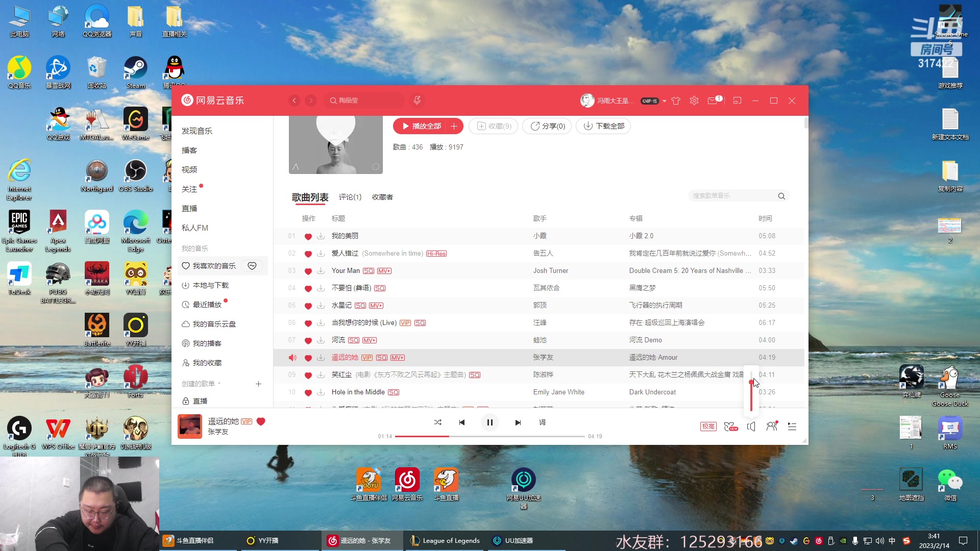The image size is (980, 551).
Task: Open the sound quality 极高 selector
Action: pos(708,426)
